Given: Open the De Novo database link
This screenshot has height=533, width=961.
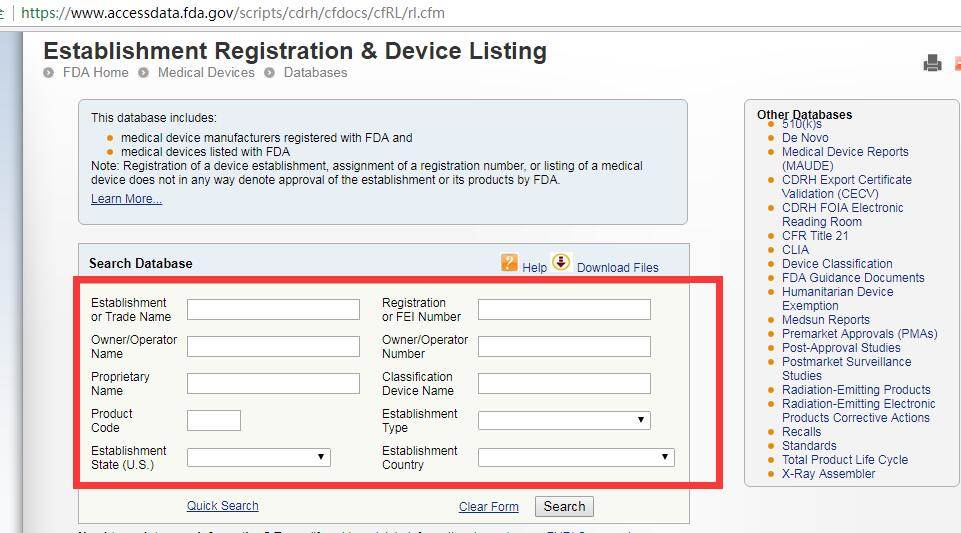Looking at the screenshot, I should click(805, 138).
